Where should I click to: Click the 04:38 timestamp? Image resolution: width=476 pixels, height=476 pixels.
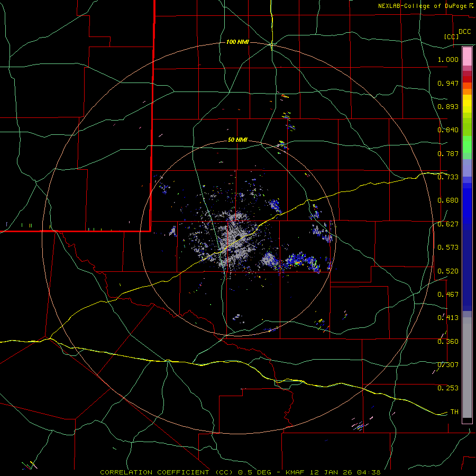370,472
